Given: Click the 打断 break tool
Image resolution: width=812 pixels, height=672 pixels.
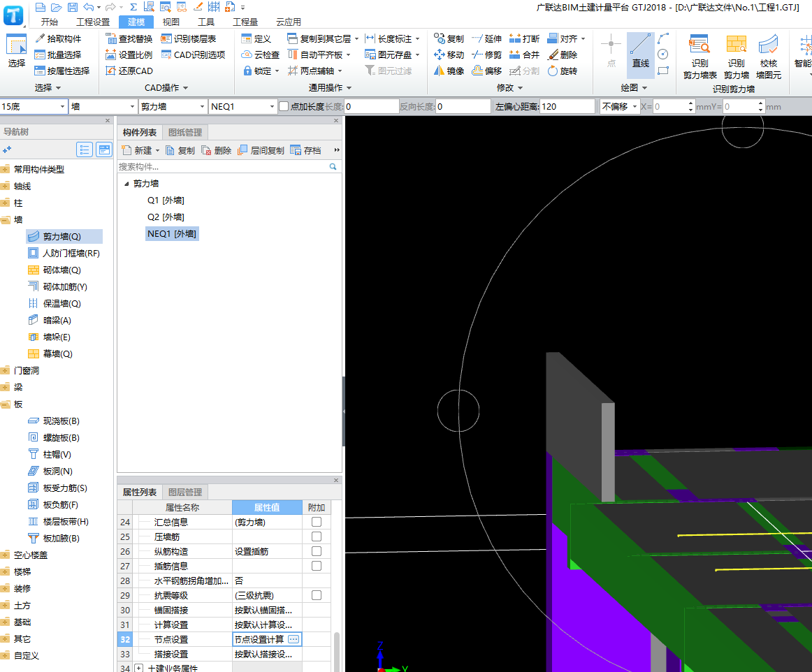Looking at the screenshot, I should click(525, 39).
